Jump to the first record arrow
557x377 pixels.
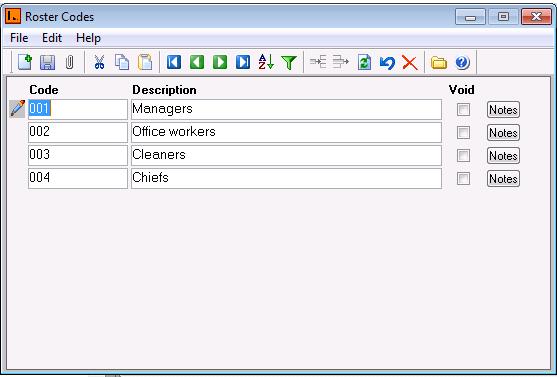174,62
